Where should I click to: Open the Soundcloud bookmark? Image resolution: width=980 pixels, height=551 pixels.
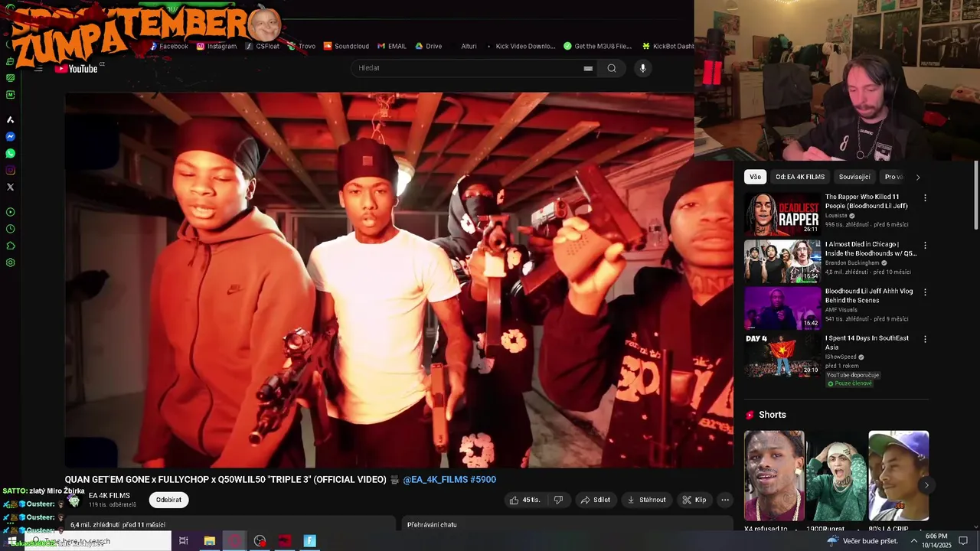click(x=346, y=46)
